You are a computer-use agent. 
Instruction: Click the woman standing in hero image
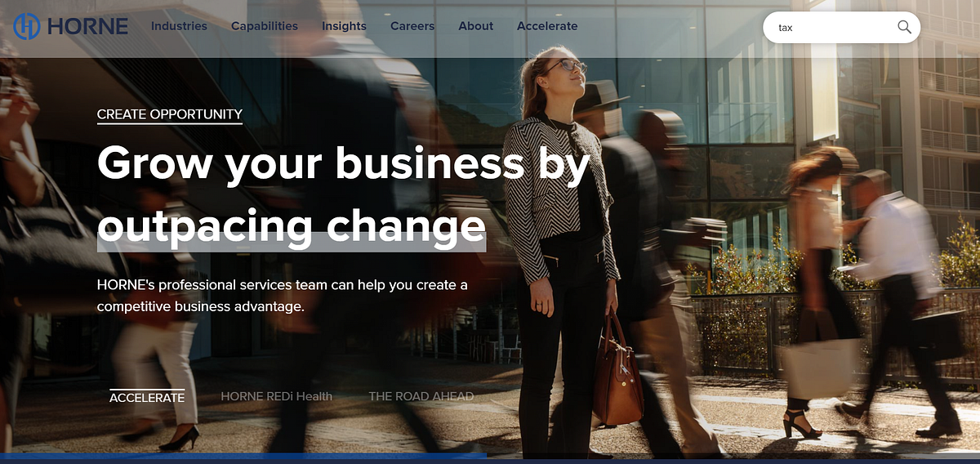[x=561, y=245]
